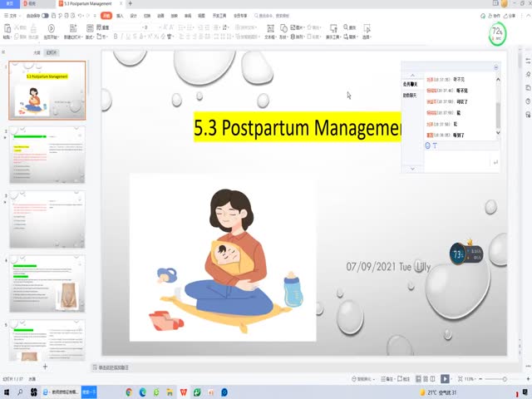Select slide 2 thumbnail
Viewport: 532px width, 399px height.
click(x=47, y=155)
